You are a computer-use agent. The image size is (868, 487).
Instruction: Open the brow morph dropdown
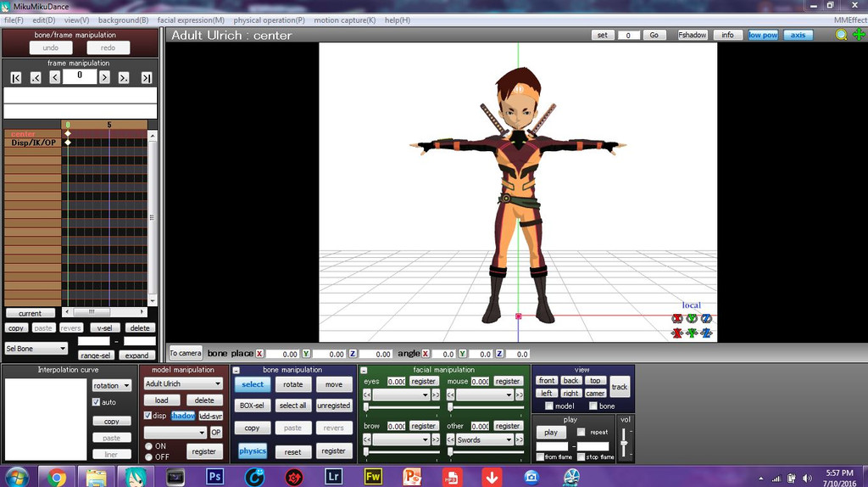401,439
